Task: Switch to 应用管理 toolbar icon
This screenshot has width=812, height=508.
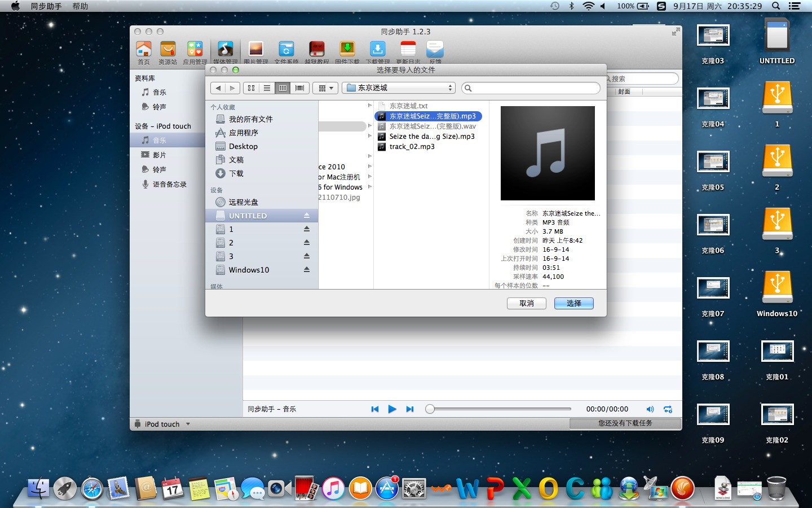Action: 195,51
